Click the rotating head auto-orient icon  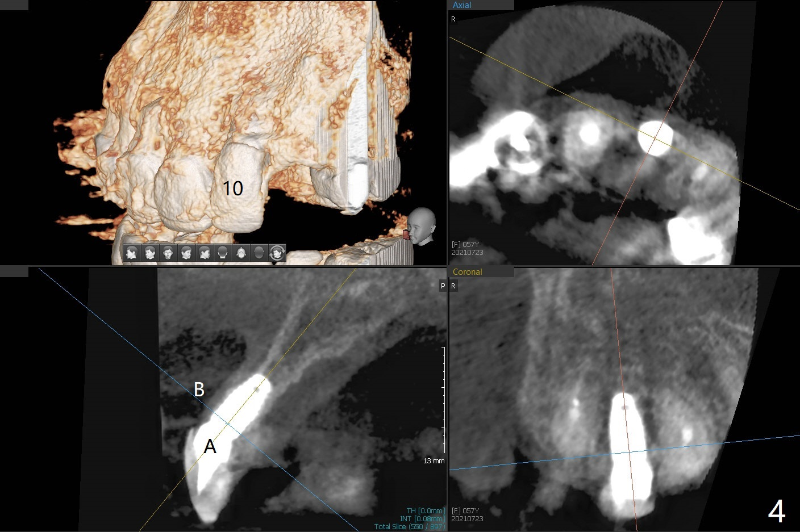(x=277, y=253)
